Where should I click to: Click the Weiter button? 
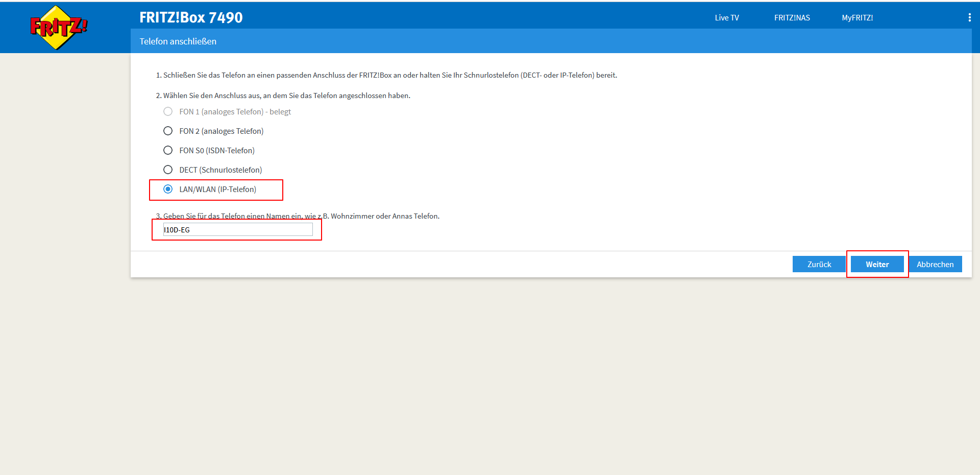click(877, 264)
